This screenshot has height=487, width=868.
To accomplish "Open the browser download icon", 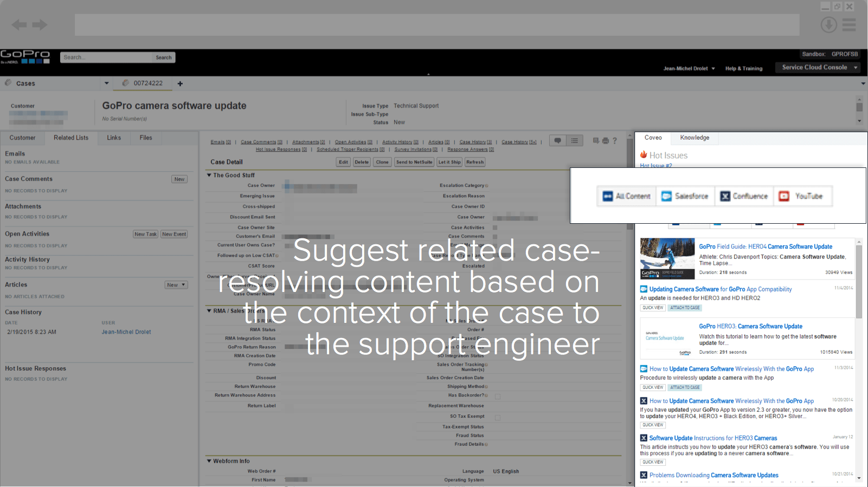I will (x=828, y=25).
